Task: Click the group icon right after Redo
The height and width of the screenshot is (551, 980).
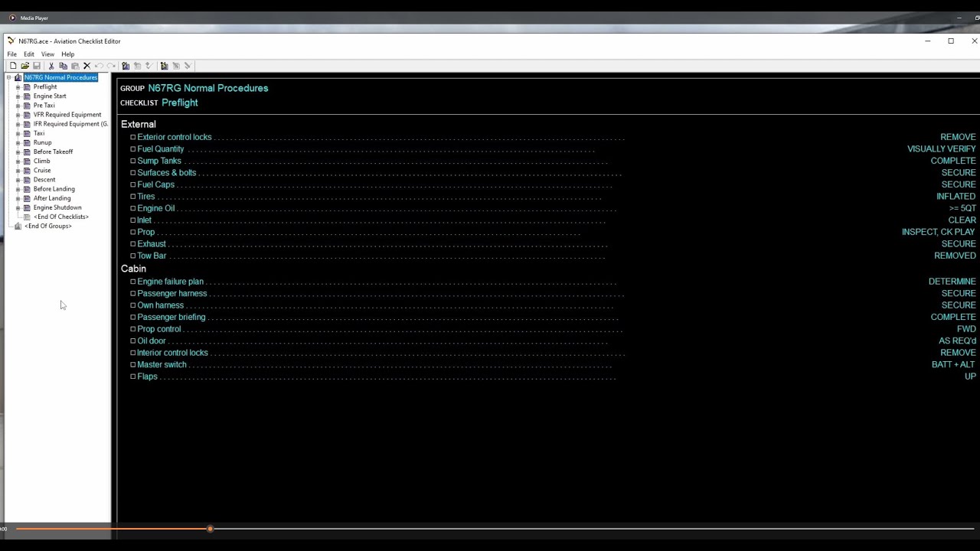Action: (x=126, y=66)
